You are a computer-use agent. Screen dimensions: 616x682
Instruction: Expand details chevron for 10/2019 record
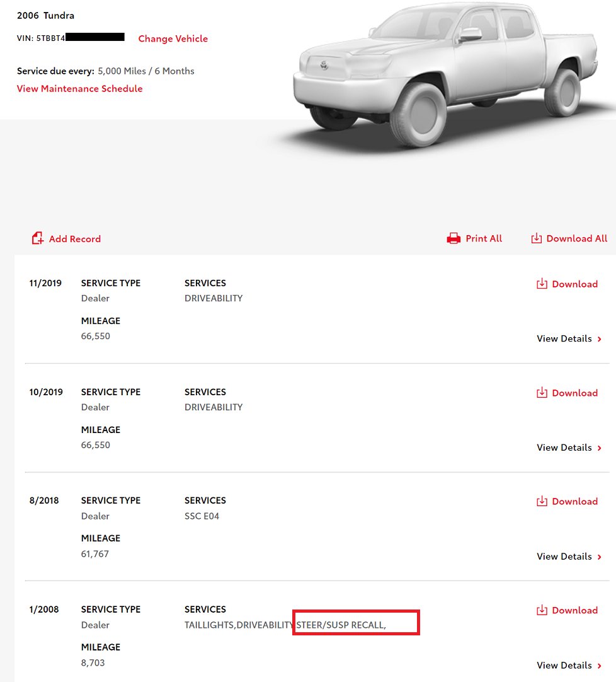pos(600,448)
